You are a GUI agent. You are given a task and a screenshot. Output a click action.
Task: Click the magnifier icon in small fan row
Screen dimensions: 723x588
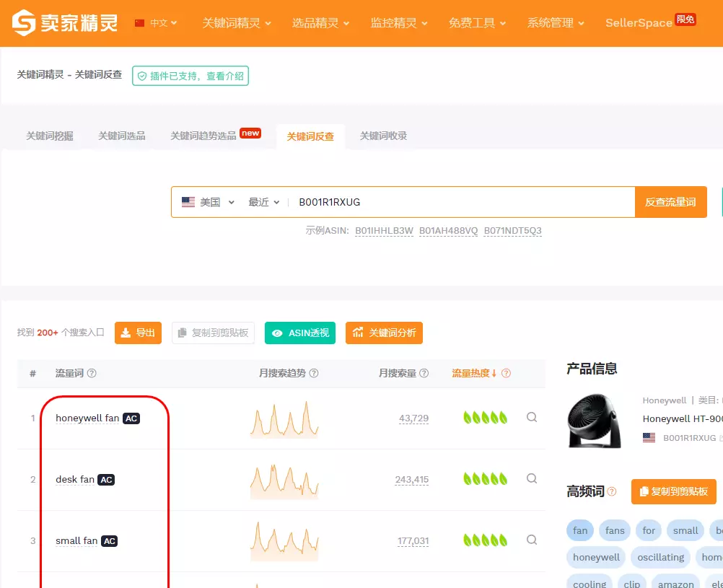click(x=532, y=540)
